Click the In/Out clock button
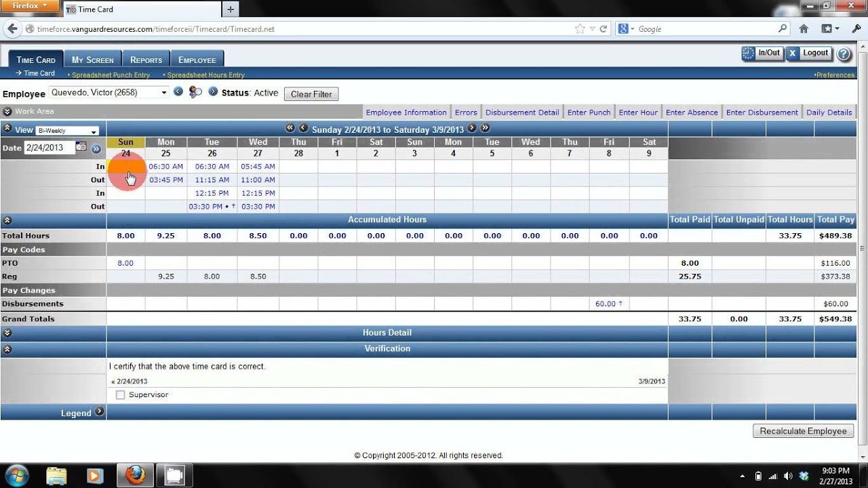 pos(762,54)
